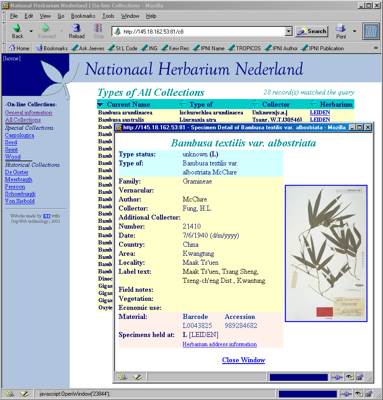The image size is (383, 400).
Task: Click the Back navigation button
Action: pos(17,31)
